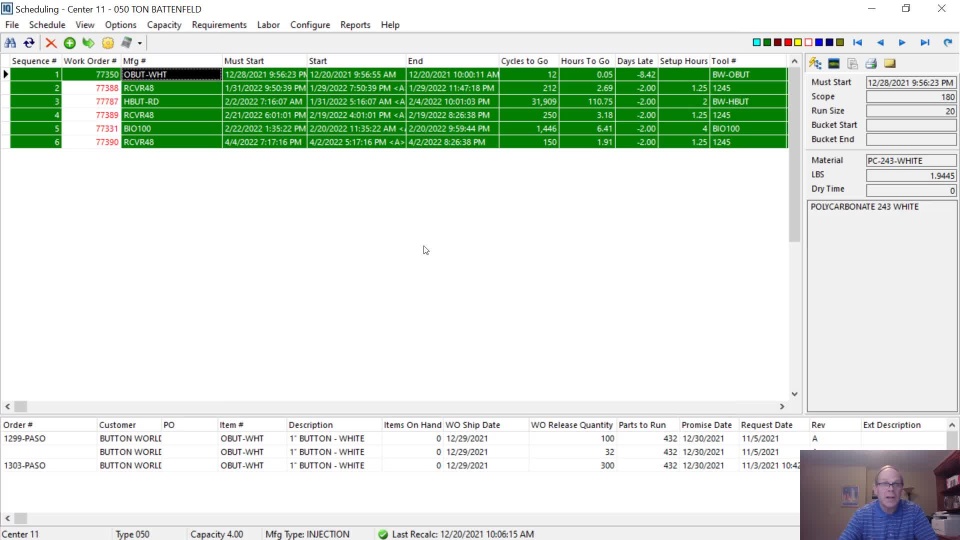This screenshot has width=960, height=540.
Task: Click the 31,909 cycles to go cell
Action: (528, 102)
